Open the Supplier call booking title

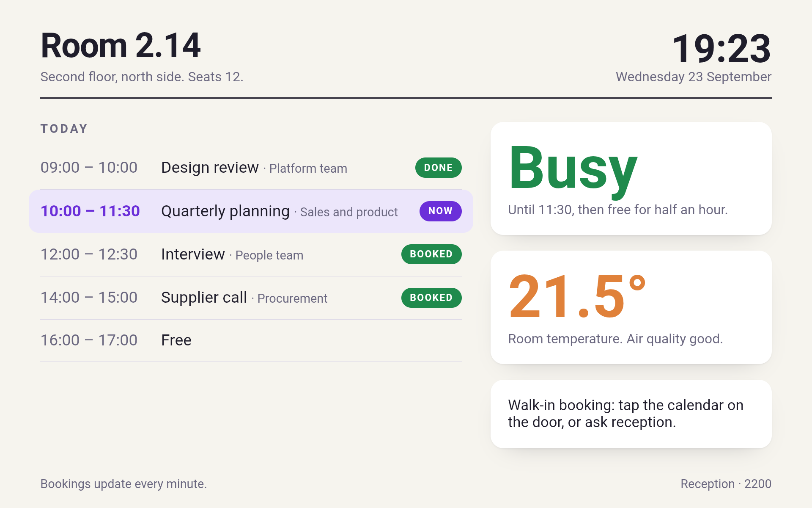(204, 298)
